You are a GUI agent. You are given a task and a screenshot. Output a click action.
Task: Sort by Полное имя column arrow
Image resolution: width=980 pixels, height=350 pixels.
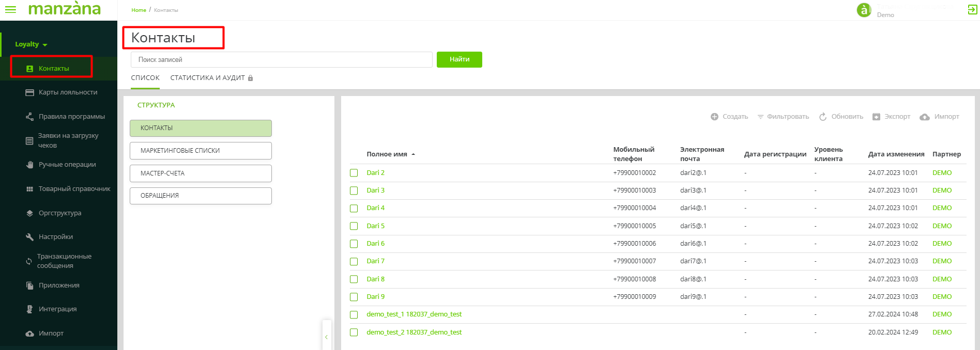[x=413, y=154]
